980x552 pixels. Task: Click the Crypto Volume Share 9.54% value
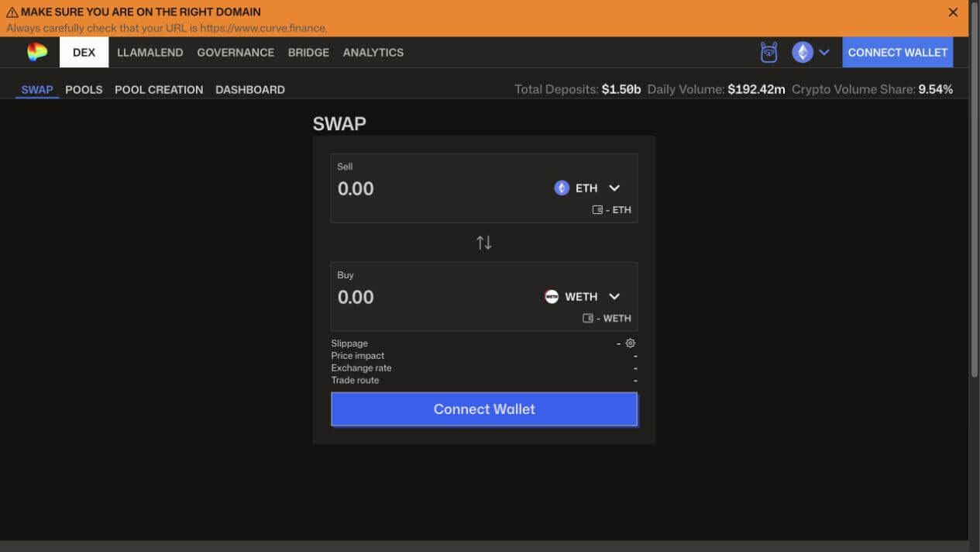point(936,89)
